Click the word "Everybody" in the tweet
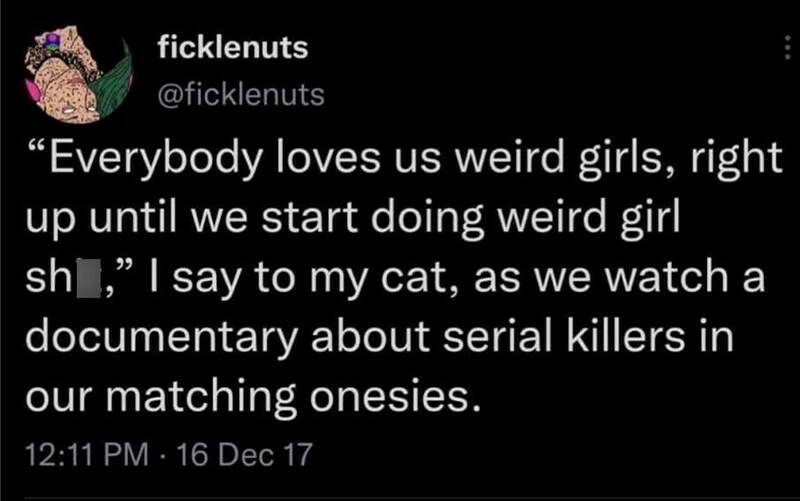The image size is (800, 501). coord(153,161)
